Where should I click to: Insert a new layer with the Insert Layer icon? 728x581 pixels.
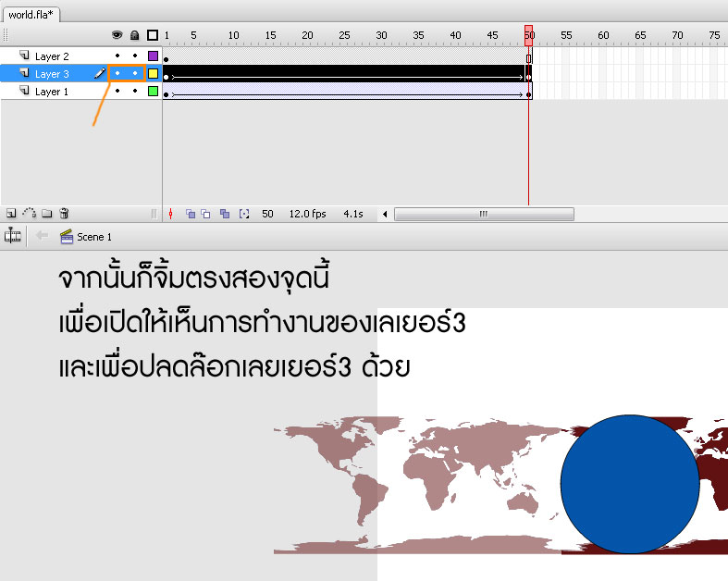coord(11,213)
